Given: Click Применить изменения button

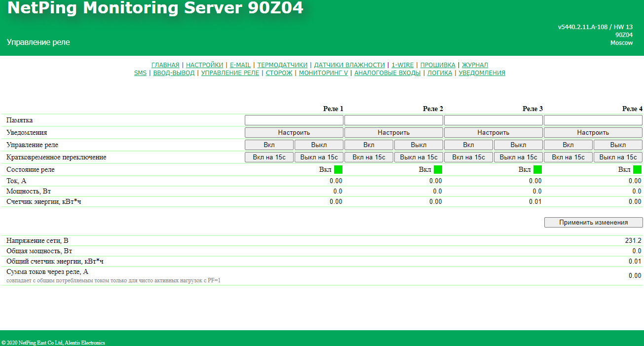Looking at the screenshot, I should click(593, 223).
